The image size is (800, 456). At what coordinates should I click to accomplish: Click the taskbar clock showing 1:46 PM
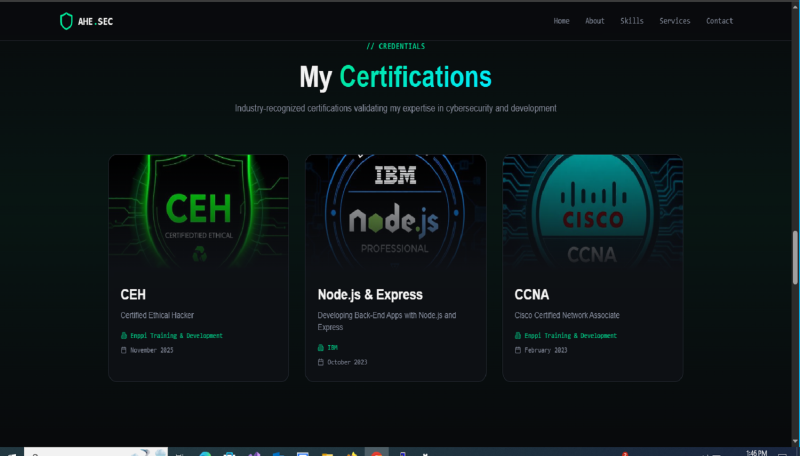coord(756,452)
